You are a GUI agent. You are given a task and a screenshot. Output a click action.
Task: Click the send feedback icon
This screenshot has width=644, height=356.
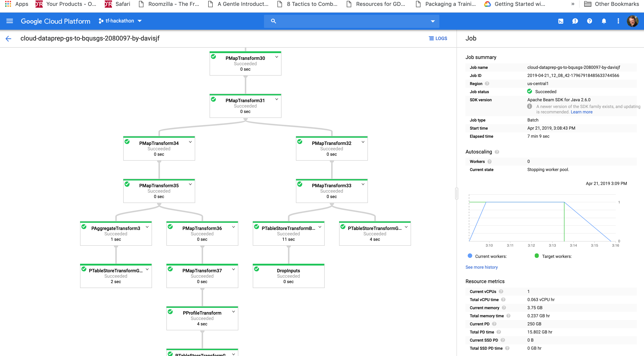coord(575,21)
